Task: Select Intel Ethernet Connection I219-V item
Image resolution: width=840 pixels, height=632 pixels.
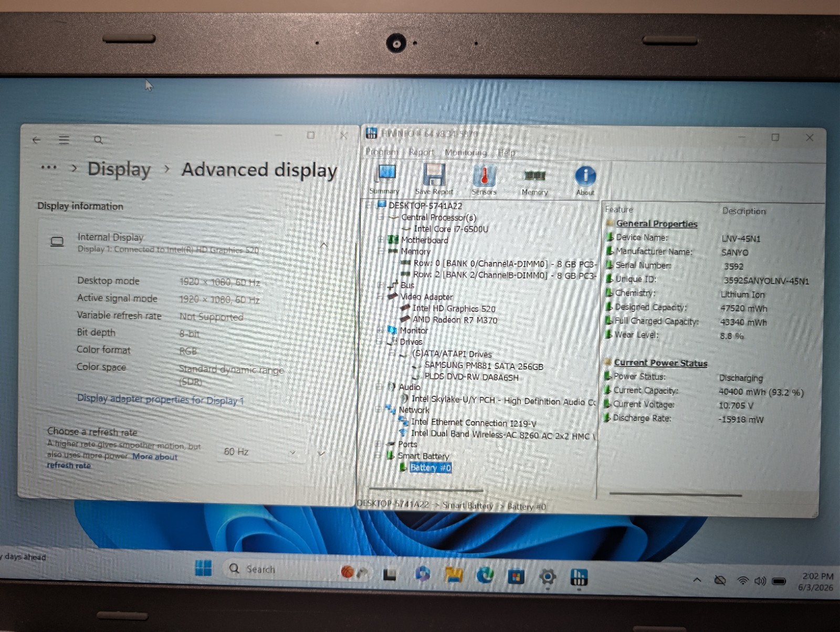Action: click(474, 422)
